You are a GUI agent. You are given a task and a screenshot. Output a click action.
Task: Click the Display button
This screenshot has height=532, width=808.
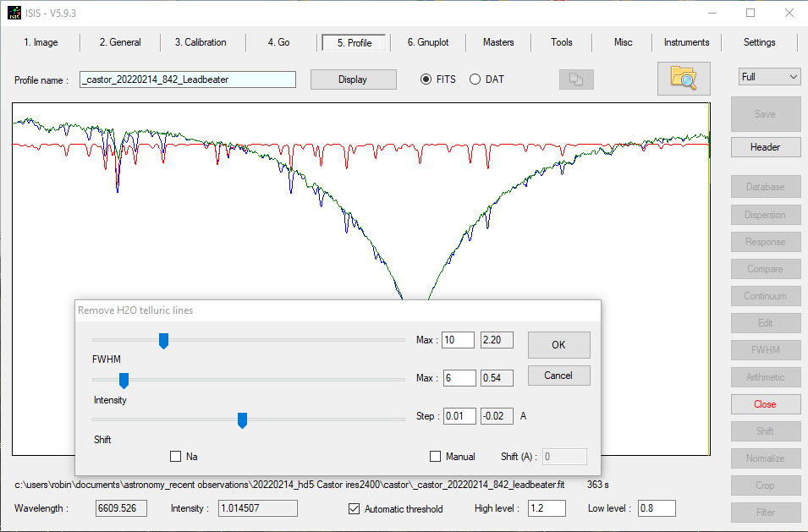[353, 80]
